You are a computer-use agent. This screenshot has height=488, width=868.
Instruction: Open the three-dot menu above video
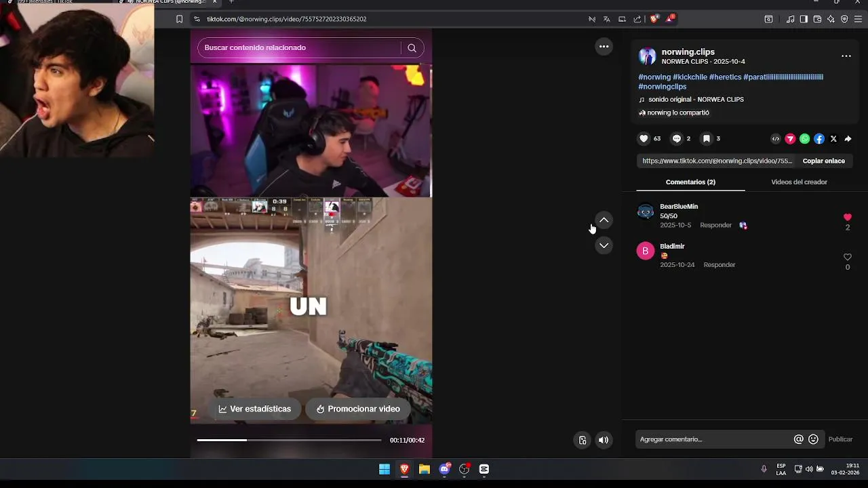point(604,47)
